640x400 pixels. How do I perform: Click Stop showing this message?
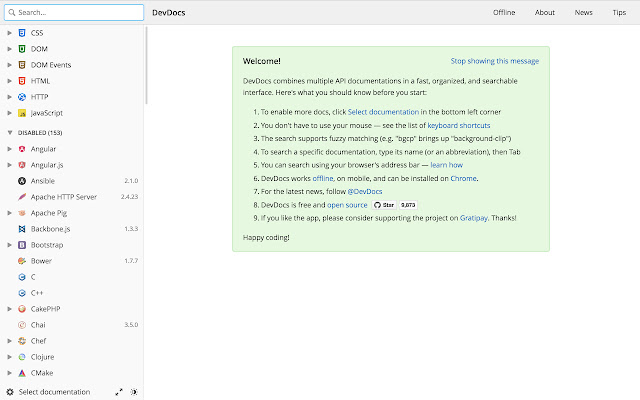point(495,61)
